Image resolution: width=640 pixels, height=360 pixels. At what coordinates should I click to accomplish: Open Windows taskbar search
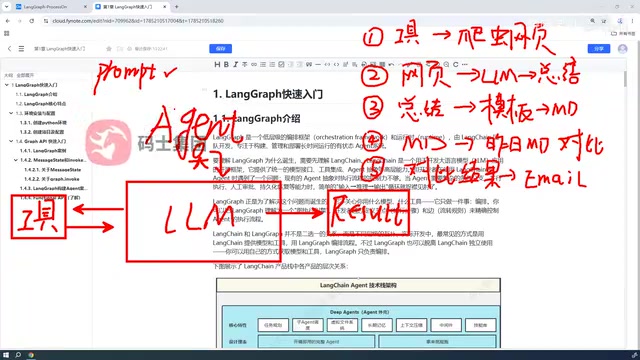(x=18, y=355)
